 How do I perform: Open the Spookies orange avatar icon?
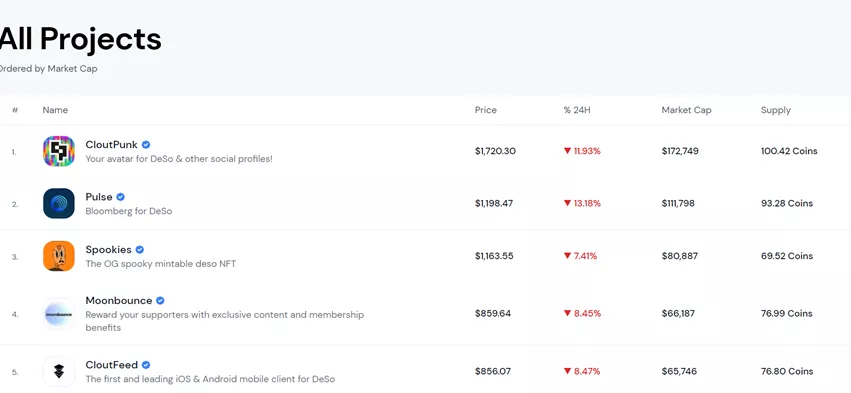[x=59, y=256]
